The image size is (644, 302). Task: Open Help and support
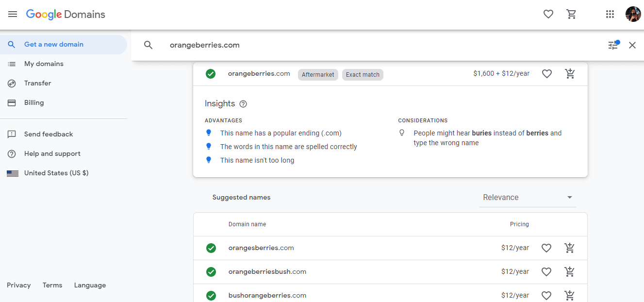tap(52, 154)
